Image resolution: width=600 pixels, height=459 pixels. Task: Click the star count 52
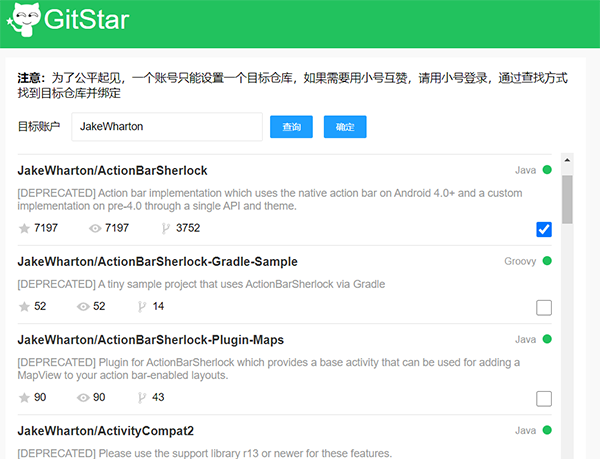point(40,306)
